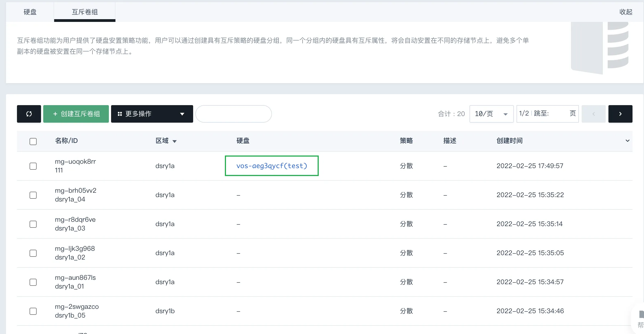The width and height of the screenshot is (644, 334).
Task: Click the search input field
Action: 234,114
